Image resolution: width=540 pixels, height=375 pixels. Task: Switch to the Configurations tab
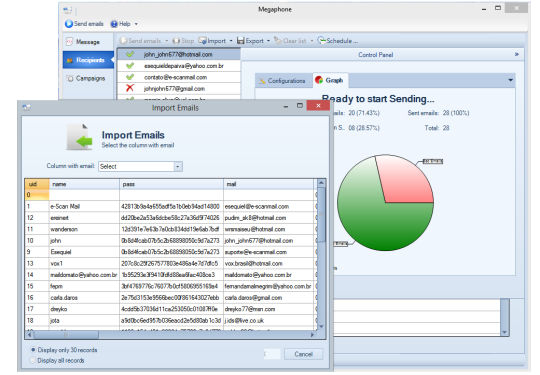pos(282,81)
